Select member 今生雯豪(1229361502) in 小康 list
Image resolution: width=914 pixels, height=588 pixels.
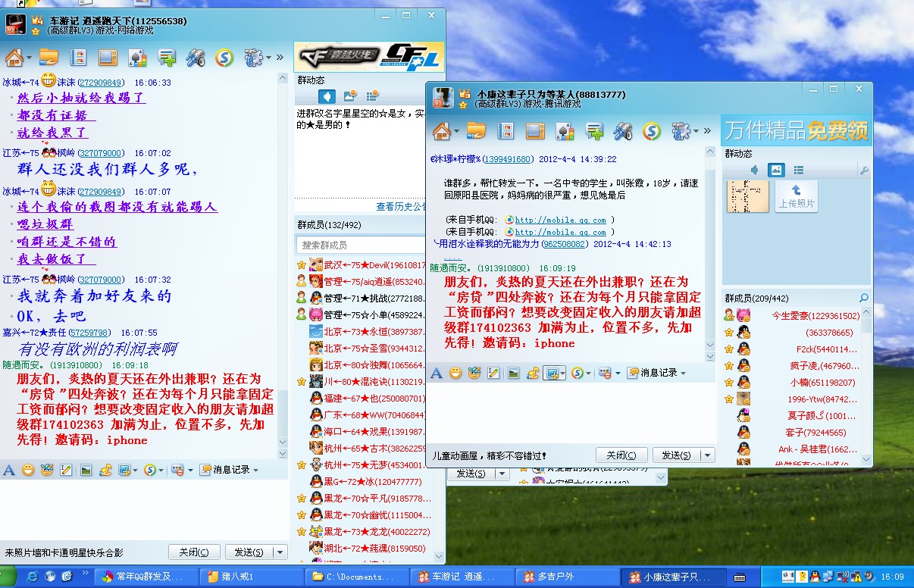pyautogui.click(x=815, y=315)
